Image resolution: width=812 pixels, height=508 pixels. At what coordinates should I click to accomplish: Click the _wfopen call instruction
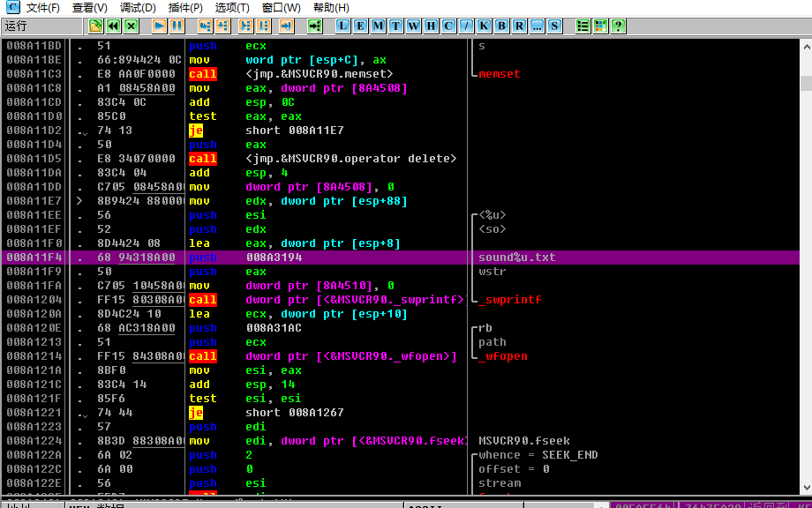(x=323, y=356)
